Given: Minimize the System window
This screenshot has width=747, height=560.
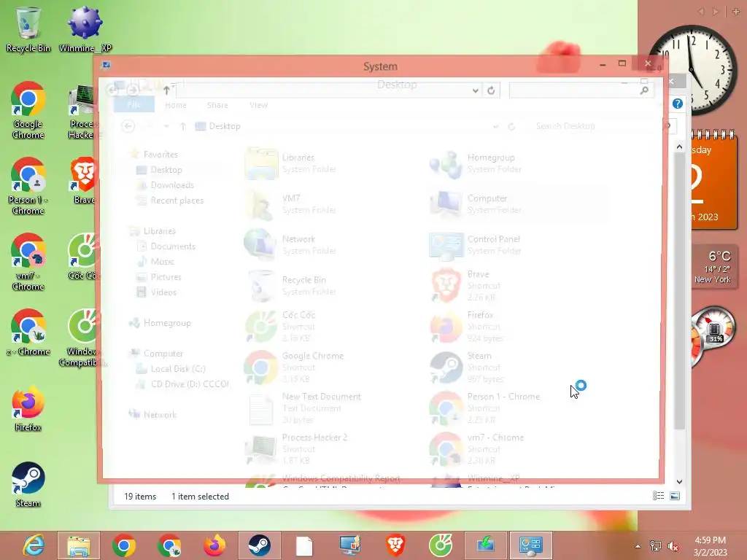Looking at the screenshot, I should click(603, 64).
